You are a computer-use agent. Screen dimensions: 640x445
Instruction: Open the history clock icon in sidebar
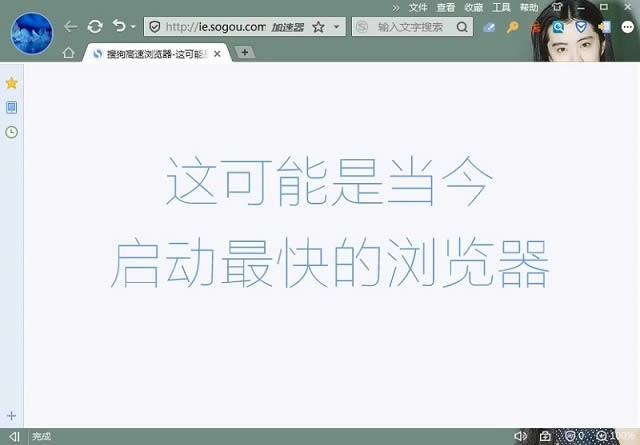tap(11, 132)
